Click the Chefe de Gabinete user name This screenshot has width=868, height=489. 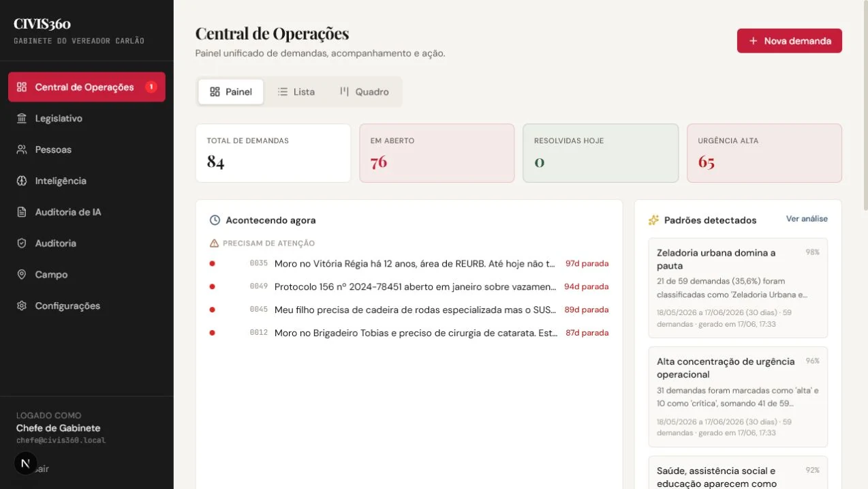tap(59, 428)
